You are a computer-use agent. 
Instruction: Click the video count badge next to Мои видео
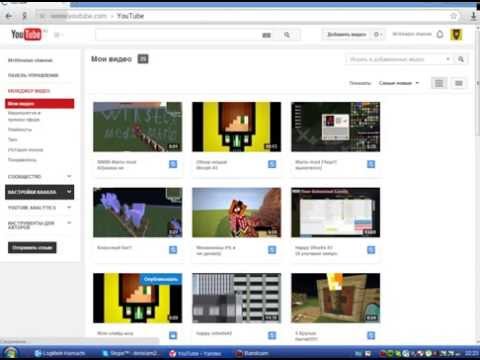coord(143,59)
